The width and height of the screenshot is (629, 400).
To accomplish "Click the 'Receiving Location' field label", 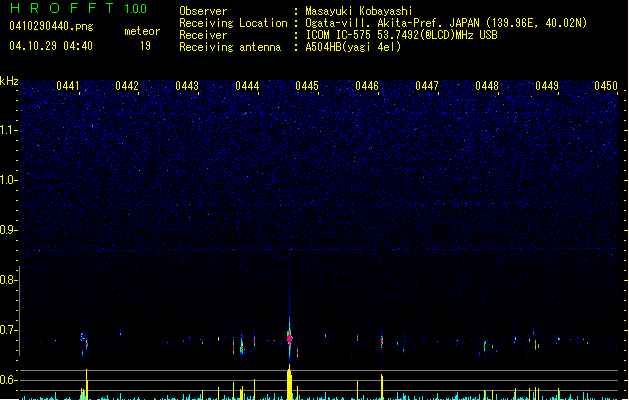I will point(233,23).
